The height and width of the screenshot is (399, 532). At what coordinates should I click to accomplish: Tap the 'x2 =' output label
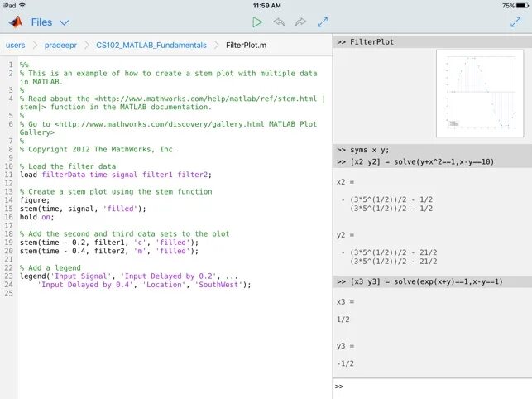345,182
